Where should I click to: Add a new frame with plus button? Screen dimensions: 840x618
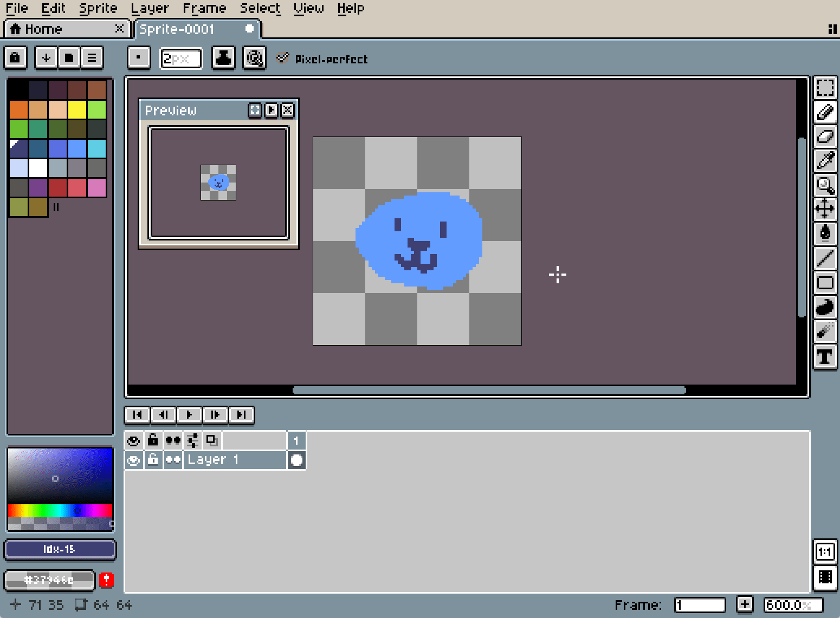pyautogui.click(x=745, y=604)
